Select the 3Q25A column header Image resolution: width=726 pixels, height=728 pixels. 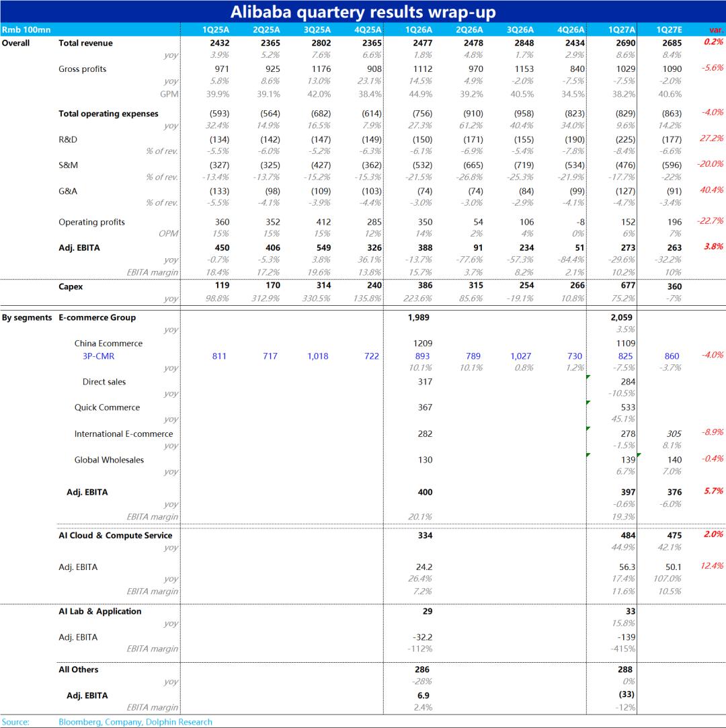317,30
